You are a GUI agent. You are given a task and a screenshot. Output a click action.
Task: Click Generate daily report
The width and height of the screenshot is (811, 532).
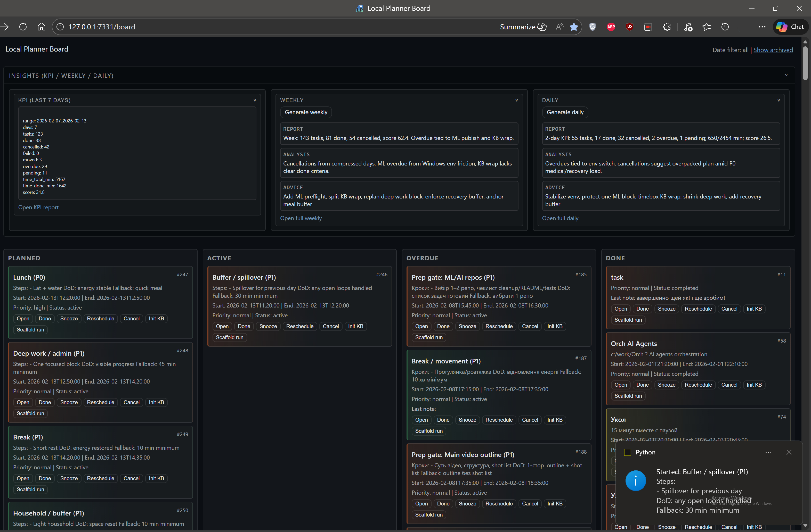(564, 112)
